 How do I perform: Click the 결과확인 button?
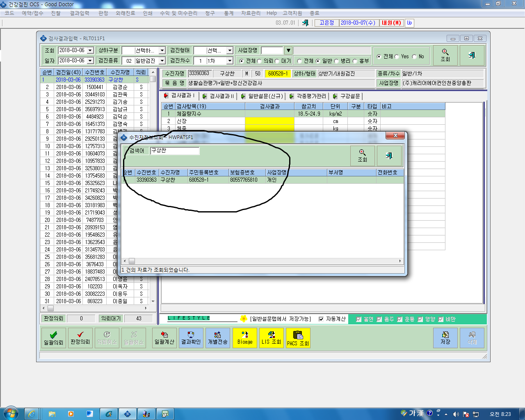coord(191,338)
